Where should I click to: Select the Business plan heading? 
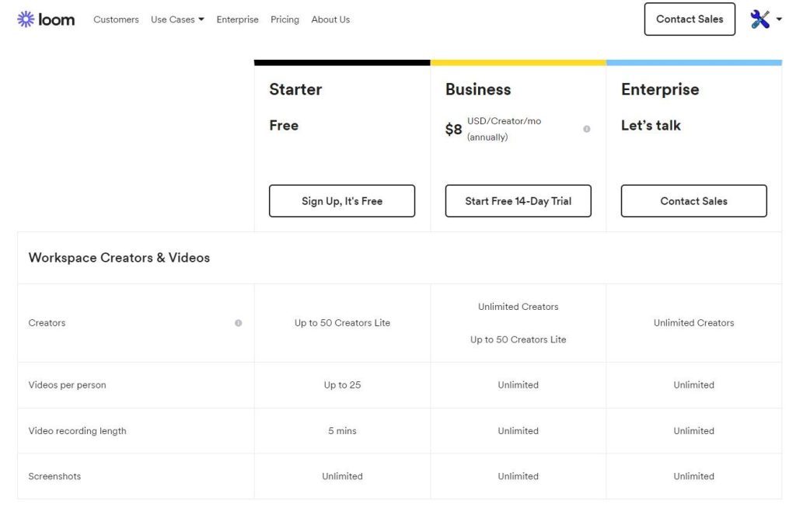pos(478,89)
